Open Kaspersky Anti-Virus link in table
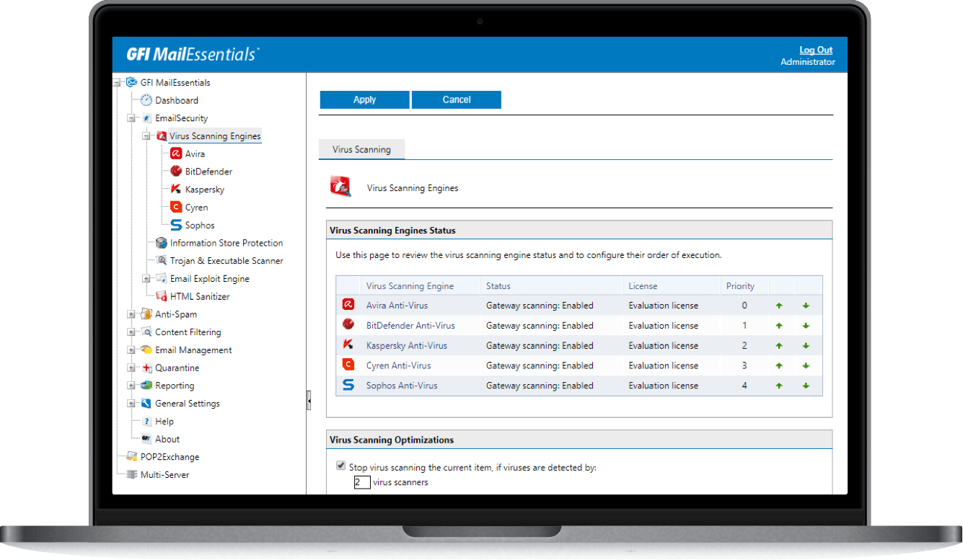The width and height of the screenshot is (963, 560). pyautogui.click(x=407, y=346)
